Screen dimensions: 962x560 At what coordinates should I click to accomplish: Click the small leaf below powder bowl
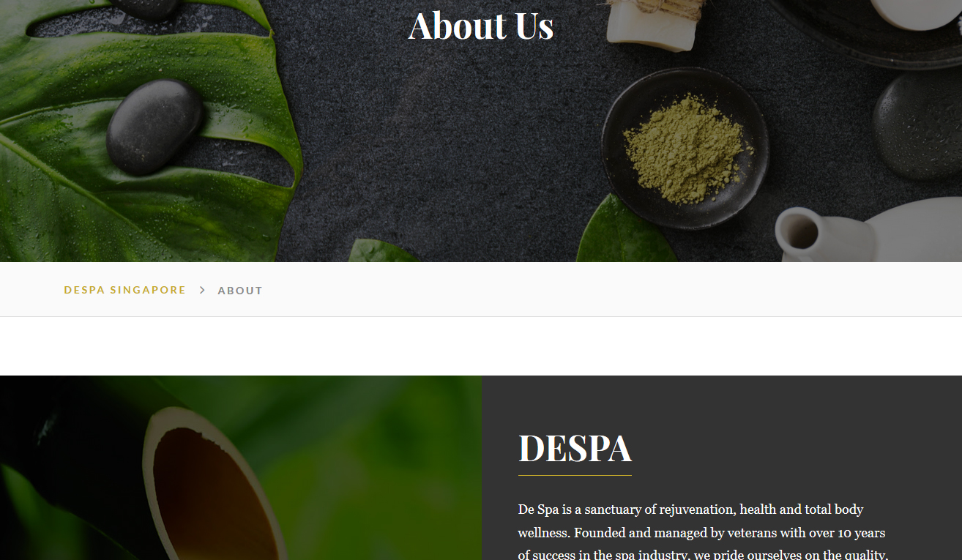tap(626, 231)
